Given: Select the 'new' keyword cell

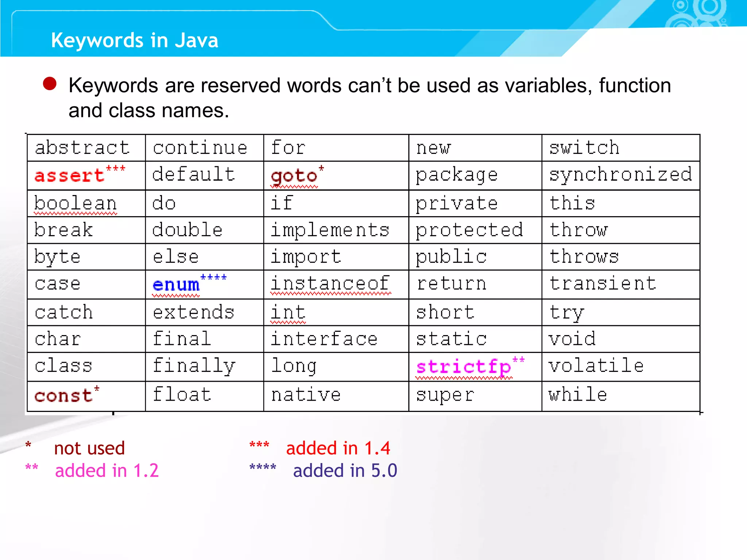Looking at the screenshot, I should [475, 148].
